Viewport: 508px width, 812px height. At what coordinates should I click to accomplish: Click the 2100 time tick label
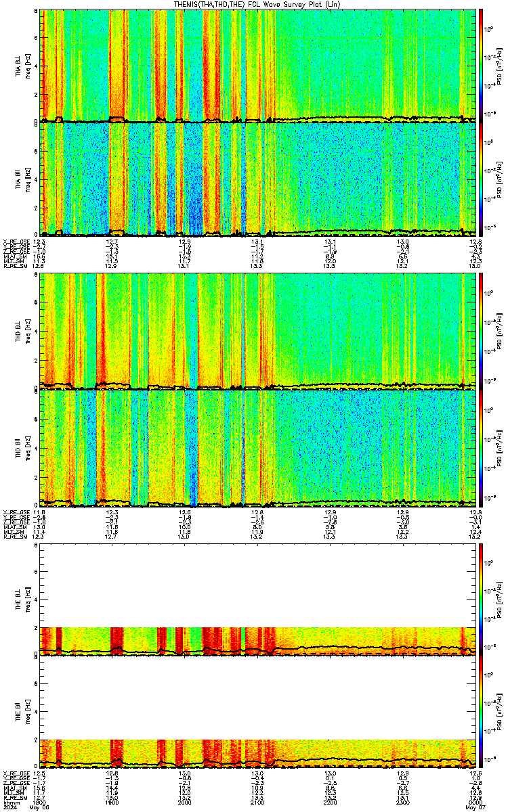(258, 803)
